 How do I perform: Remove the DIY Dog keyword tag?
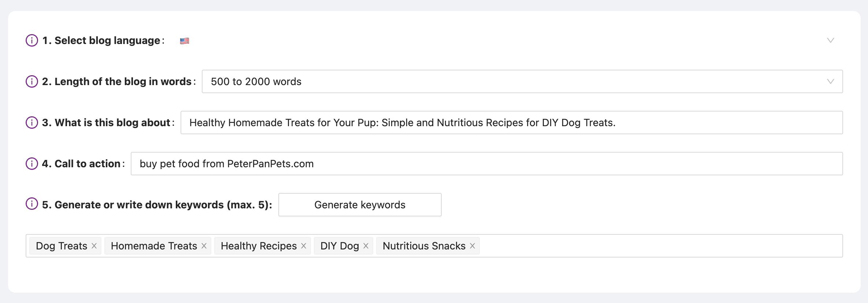(x=366, y=246)
